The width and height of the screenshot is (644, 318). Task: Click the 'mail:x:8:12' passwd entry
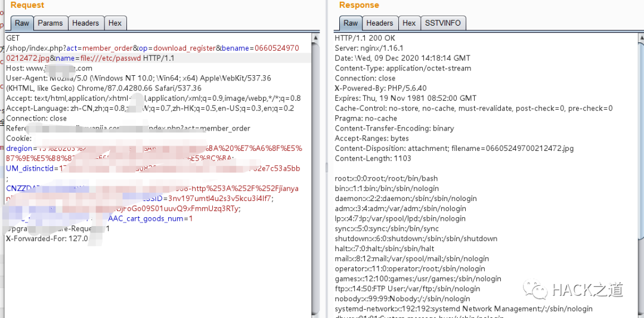(412, 259)
